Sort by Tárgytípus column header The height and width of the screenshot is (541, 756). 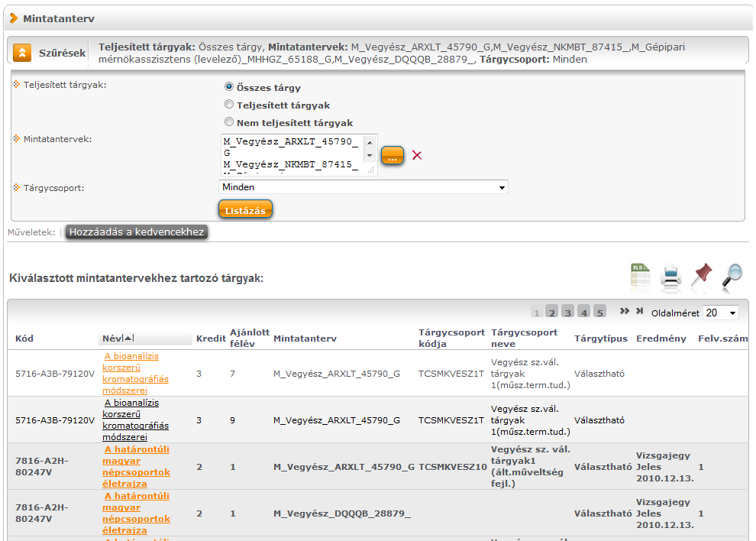601,339
